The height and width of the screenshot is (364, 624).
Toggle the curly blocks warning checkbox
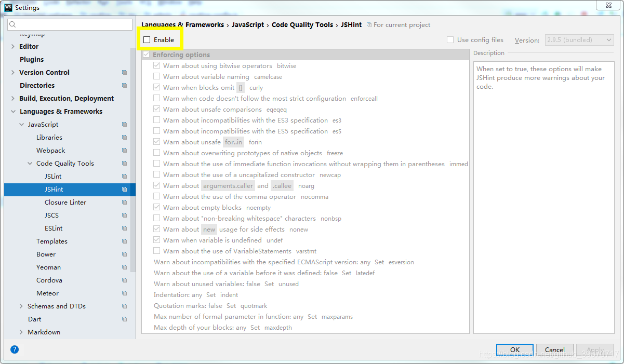[156, 88]
